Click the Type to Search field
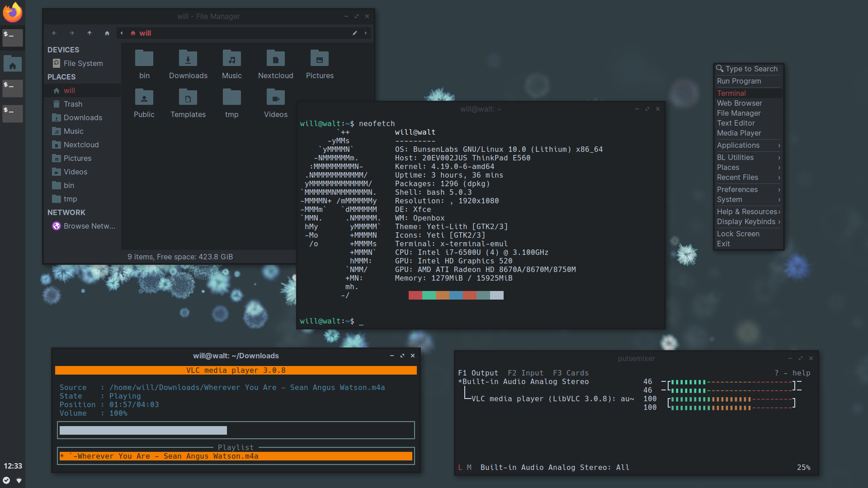Image resolution: width=868 pixels, height=488 pixels. click(x=751, y=69)
